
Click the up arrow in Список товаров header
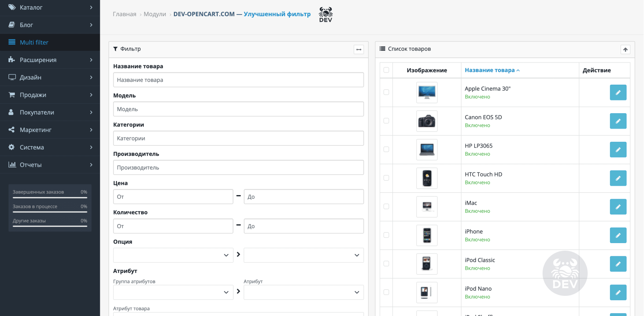(625, 50)
